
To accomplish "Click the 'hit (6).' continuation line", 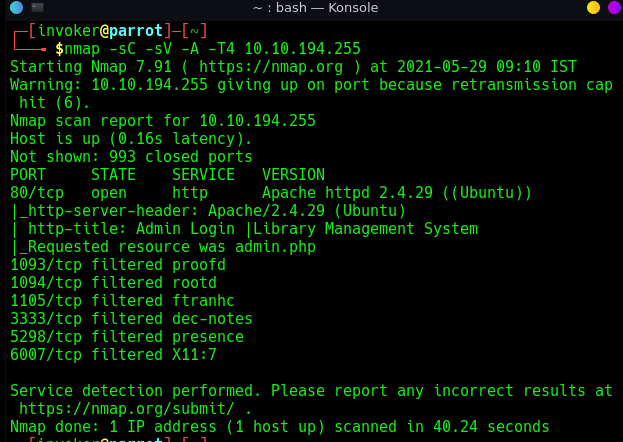I will pos(55,103).
